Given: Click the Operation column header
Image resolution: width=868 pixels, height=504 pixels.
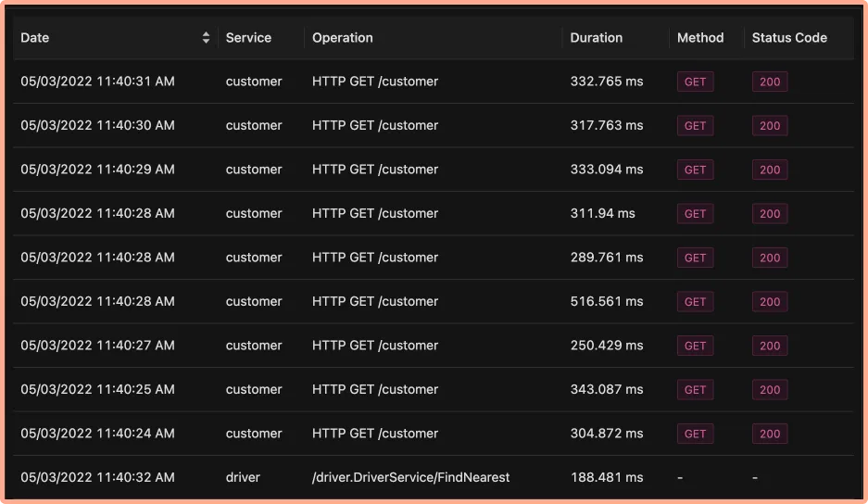Looking at the screenshot, I should (x=343, y=38).
